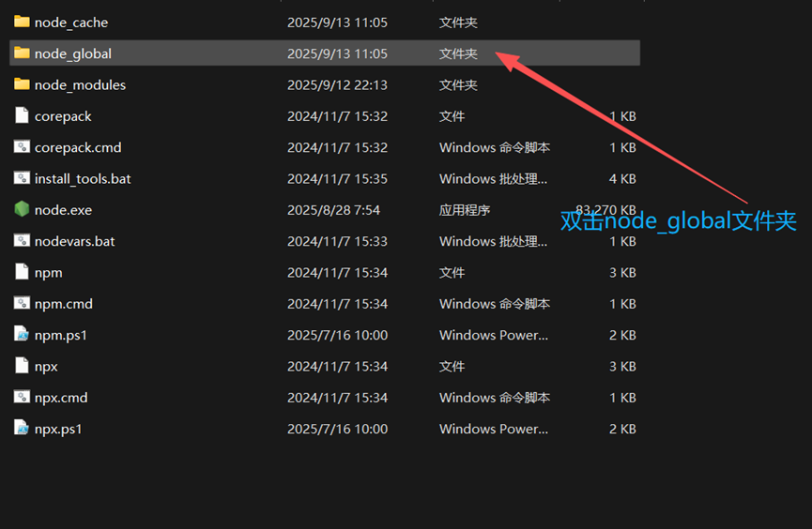The image size is (812, 529).
Task: Click the date 2025/8/28 7:54
Action: coord(333,210)
